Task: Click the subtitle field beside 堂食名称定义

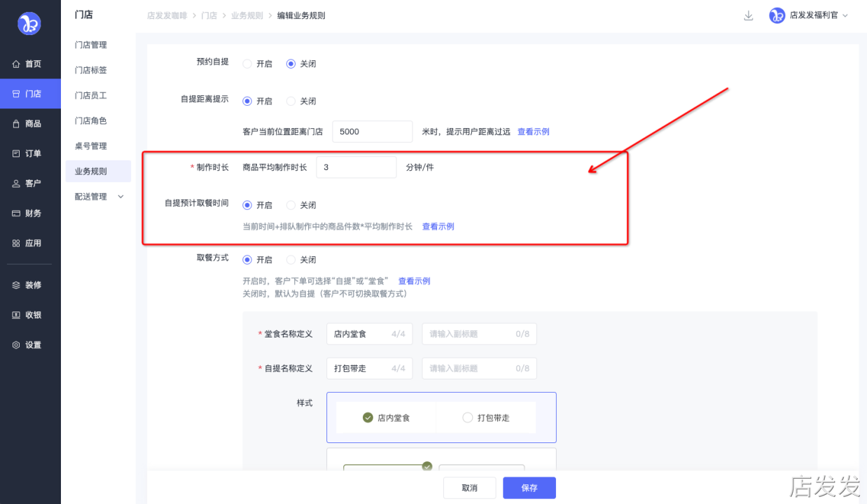Action: 479,334
